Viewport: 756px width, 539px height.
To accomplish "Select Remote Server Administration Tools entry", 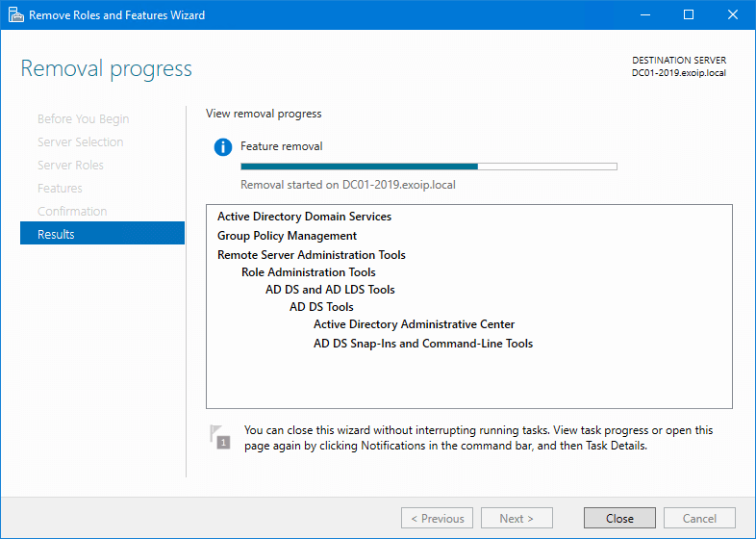I will tap(312, 255).
